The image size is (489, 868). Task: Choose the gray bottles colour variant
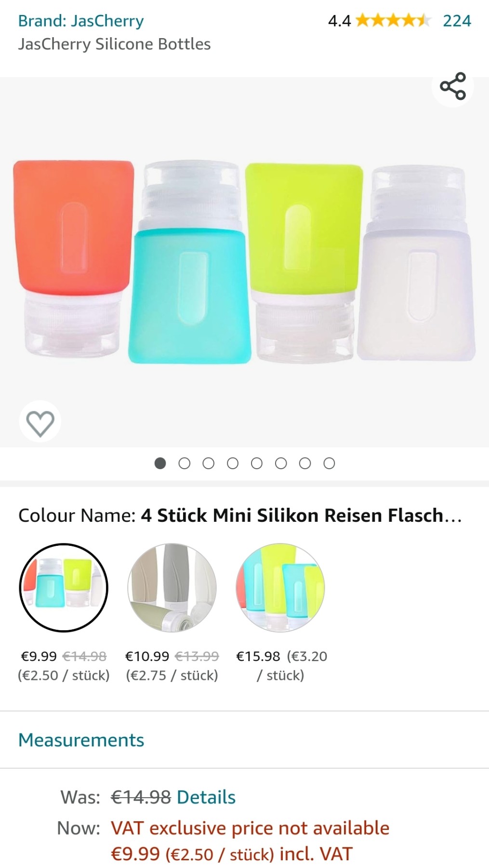[172, 588]
